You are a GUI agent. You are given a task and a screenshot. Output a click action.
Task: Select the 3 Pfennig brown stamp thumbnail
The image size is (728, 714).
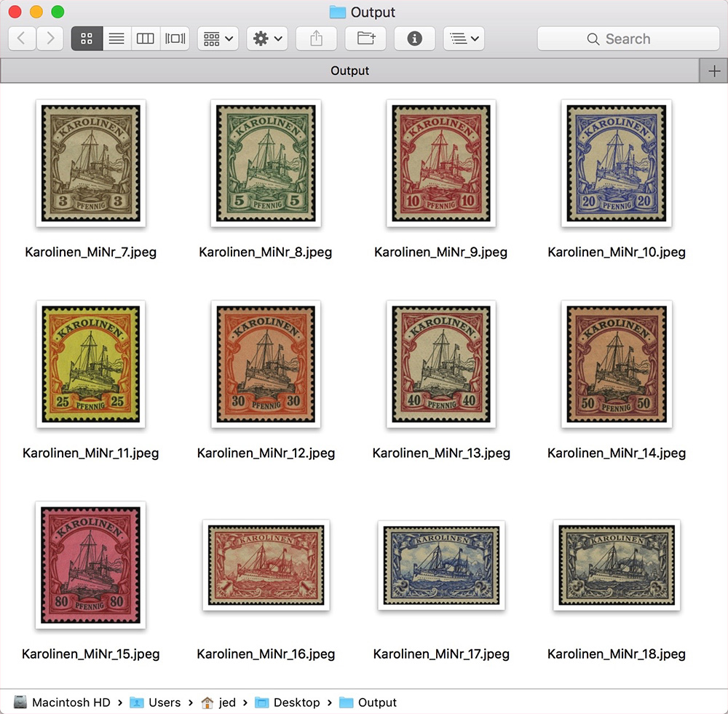[90, 163]
